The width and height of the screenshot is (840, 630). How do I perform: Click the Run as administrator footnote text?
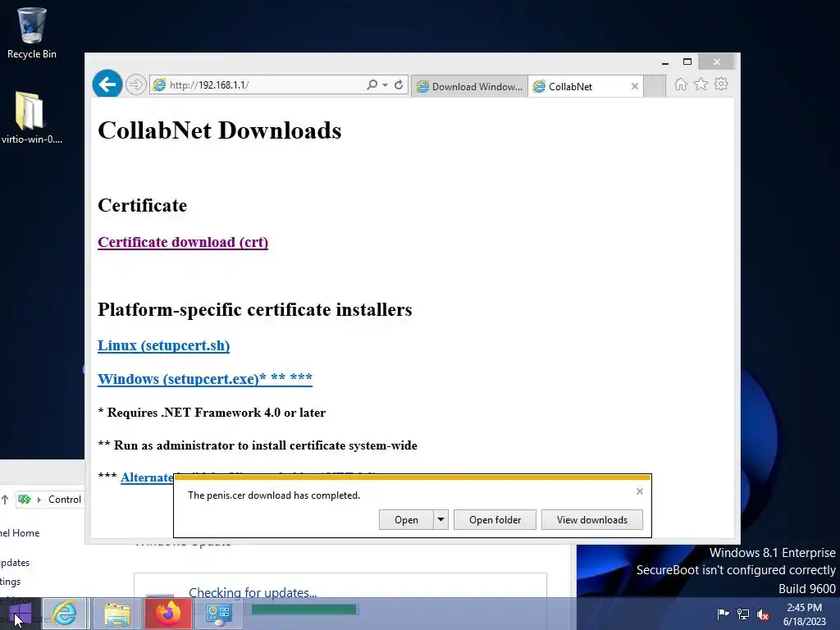click(258, 445)
